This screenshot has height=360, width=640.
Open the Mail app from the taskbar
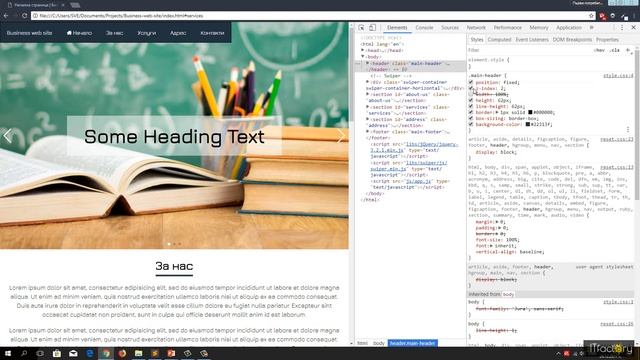pos(73,353)
